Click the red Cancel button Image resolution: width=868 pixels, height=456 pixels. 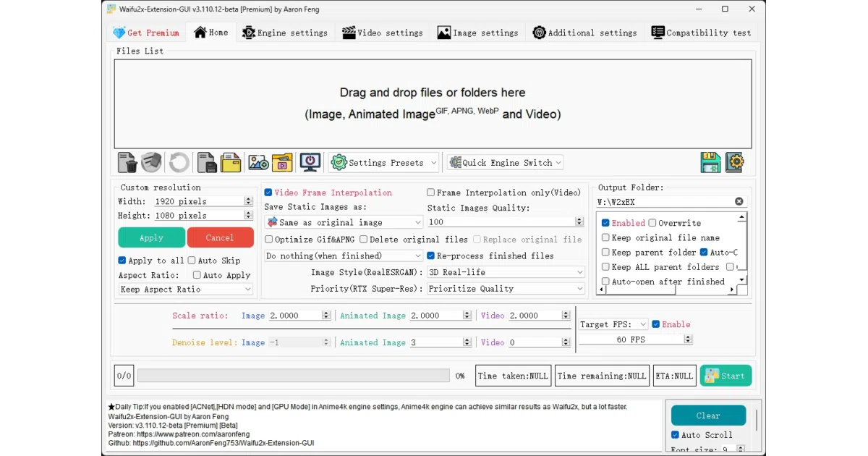pos(220,237)
